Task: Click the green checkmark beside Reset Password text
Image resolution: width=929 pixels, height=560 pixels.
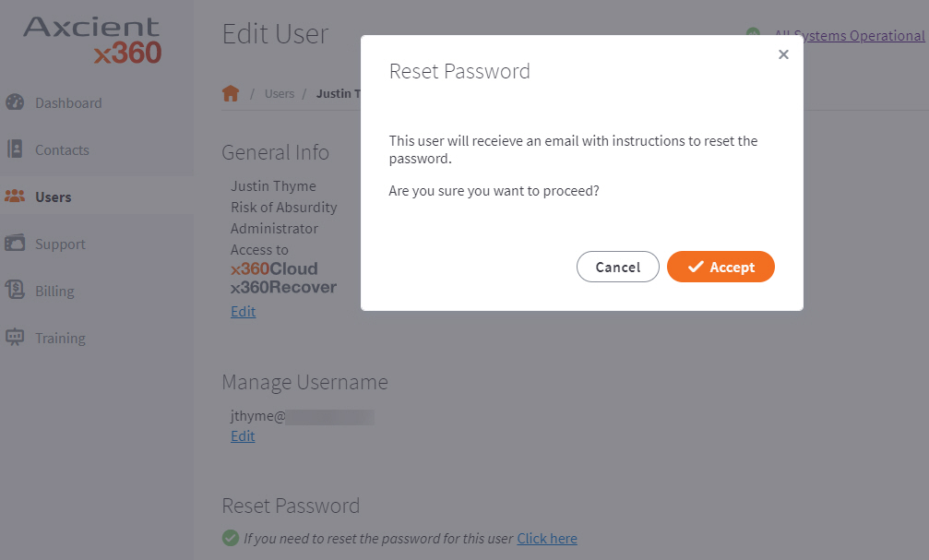Action: click(x=232, y=538)
